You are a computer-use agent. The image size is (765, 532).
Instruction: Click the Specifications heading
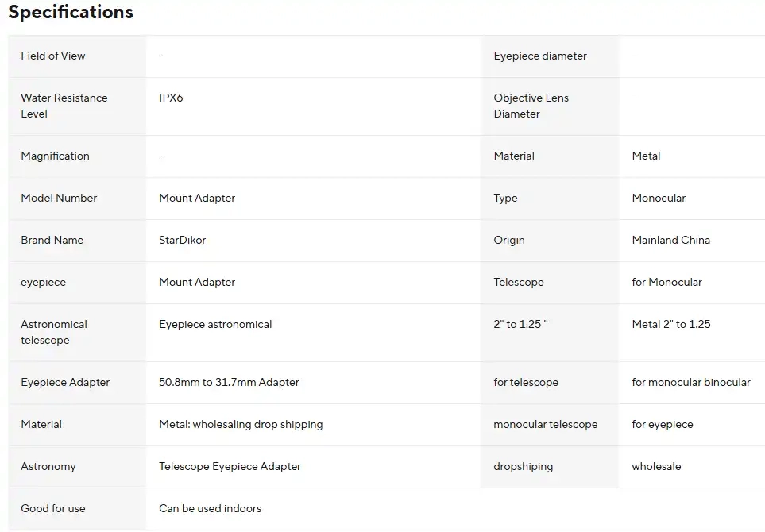(71, 13)
